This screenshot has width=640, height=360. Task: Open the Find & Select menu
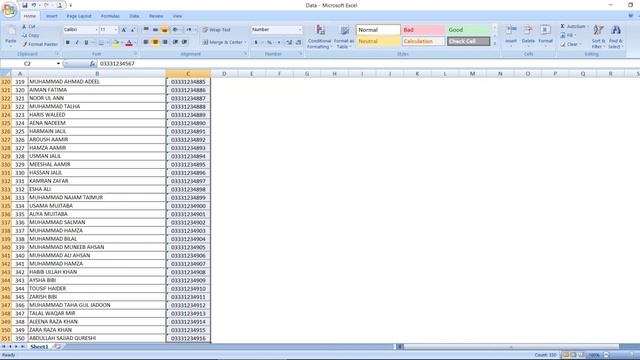pyautogui.click(x=616, y=37)
